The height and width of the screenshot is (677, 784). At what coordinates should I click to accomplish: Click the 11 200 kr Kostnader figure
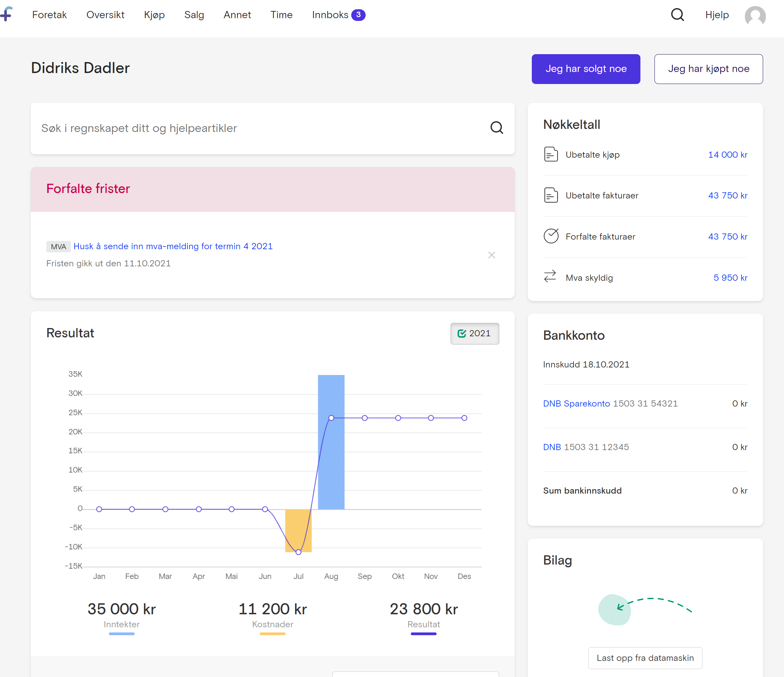pos(272,609)
